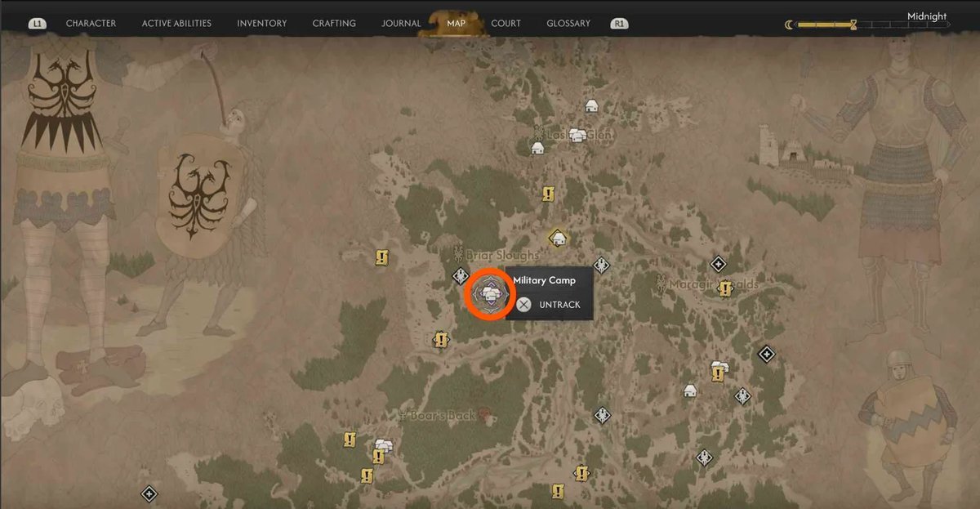Select the diamond marker east of Boar's Back

(x=603, y=416)
